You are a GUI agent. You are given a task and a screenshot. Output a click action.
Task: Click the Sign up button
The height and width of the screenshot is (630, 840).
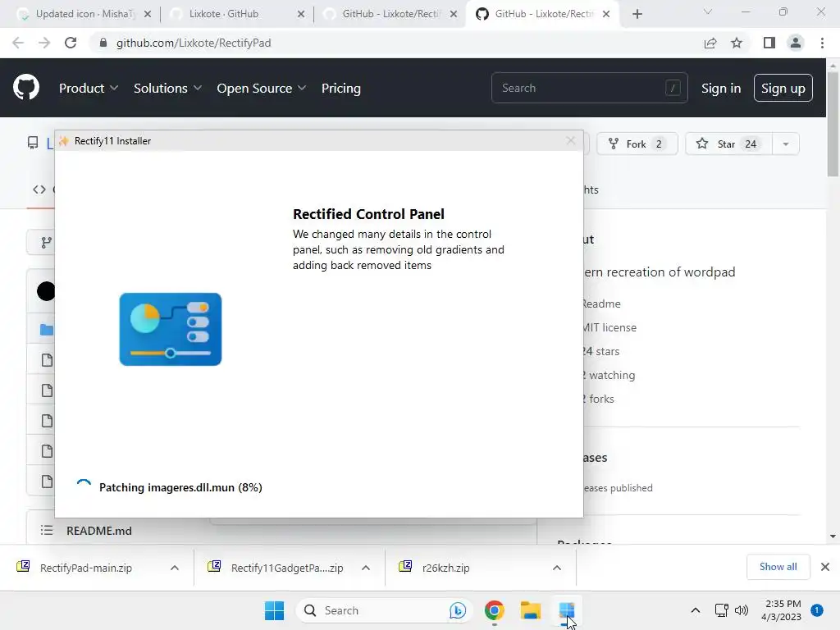(783, 88)
